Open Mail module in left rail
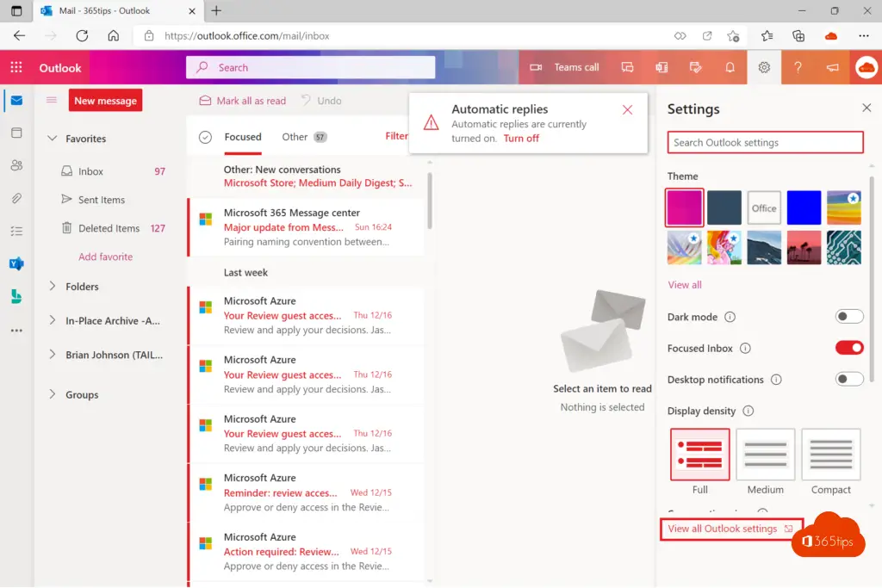 click(x=17, y=101)
